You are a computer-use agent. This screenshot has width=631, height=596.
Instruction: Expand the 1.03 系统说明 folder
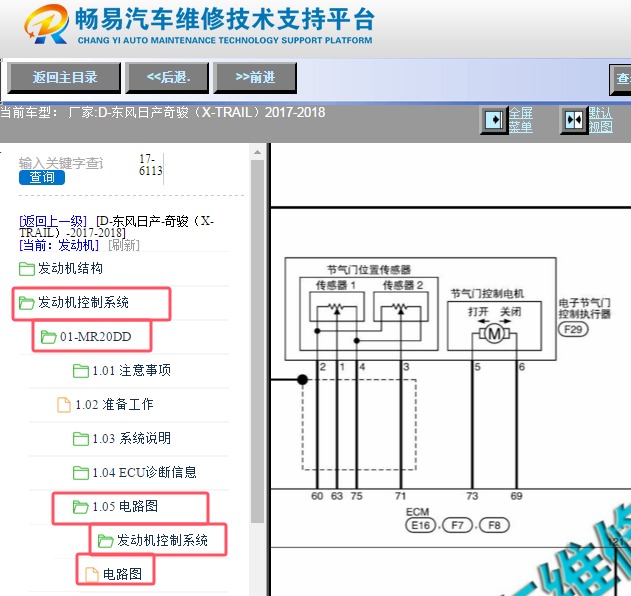point(132,438)
